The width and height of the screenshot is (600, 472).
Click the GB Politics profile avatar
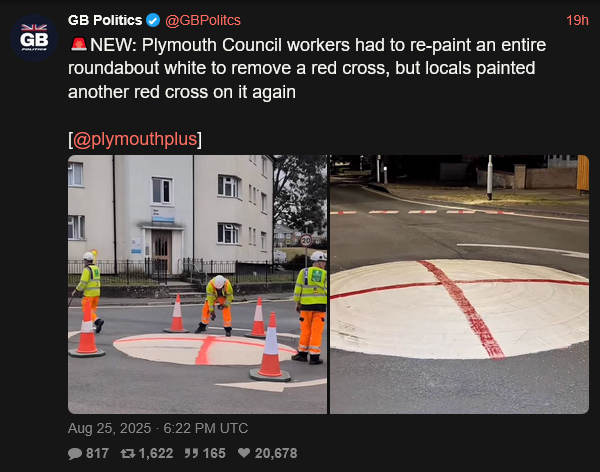pos(34,38)
